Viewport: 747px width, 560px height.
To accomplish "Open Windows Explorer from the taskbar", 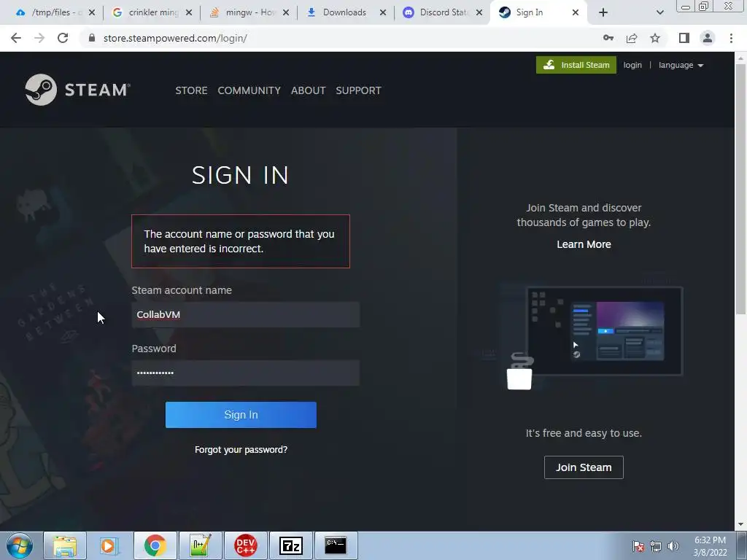I will coord(65,545).
